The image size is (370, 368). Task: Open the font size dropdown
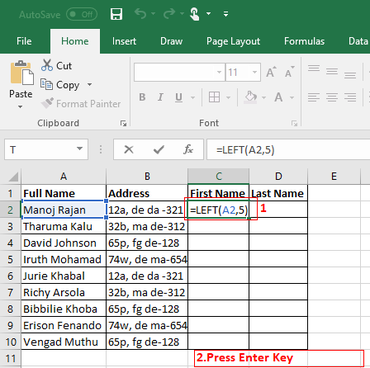click(255, 72)
